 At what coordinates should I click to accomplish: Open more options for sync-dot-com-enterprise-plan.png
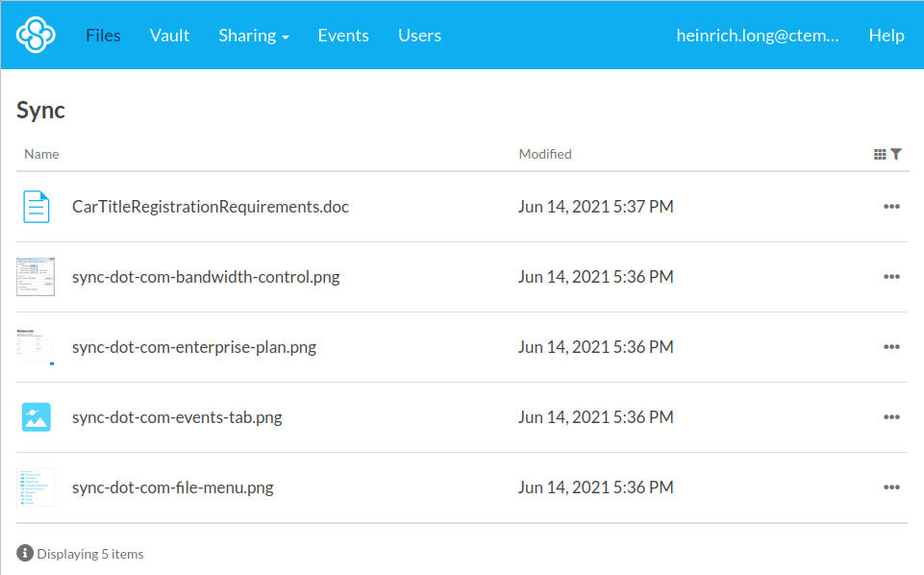[x=891, y=346]
